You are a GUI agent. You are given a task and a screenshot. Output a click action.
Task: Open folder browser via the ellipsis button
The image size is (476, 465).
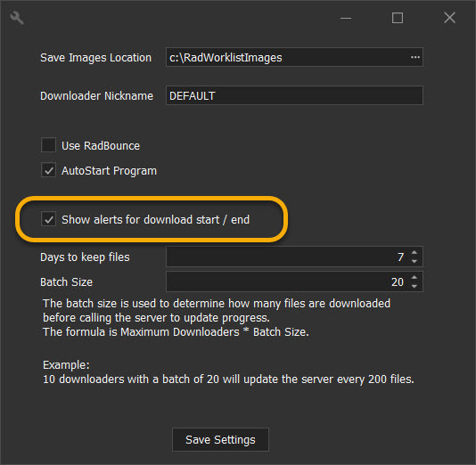(415, 57)
